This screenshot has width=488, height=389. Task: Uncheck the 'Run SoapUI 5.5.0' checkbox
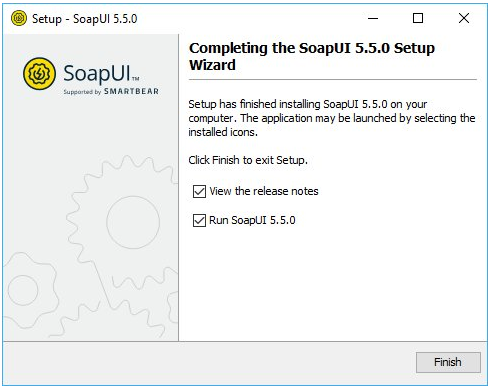(x=199, y=221)
